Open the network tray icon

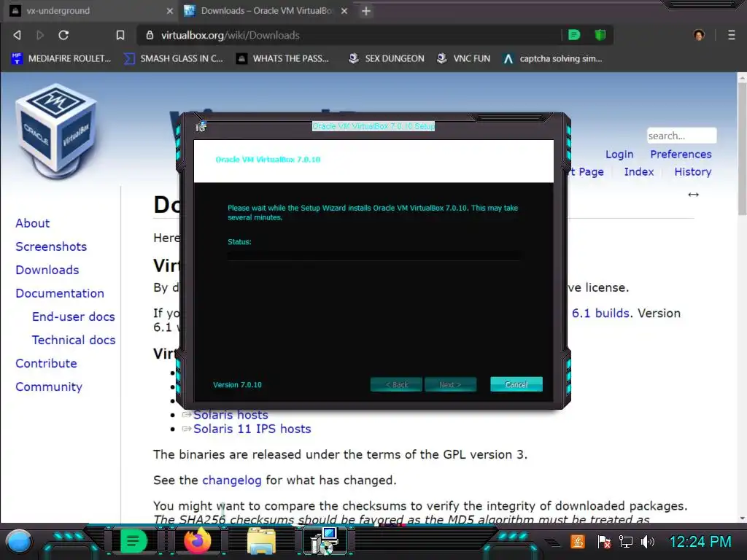tap(625, 542)
